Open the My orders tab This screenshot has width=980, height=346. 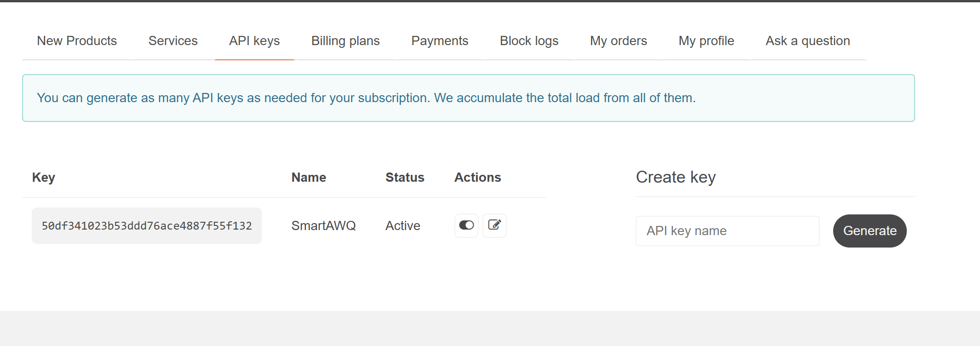click(618, 41)
